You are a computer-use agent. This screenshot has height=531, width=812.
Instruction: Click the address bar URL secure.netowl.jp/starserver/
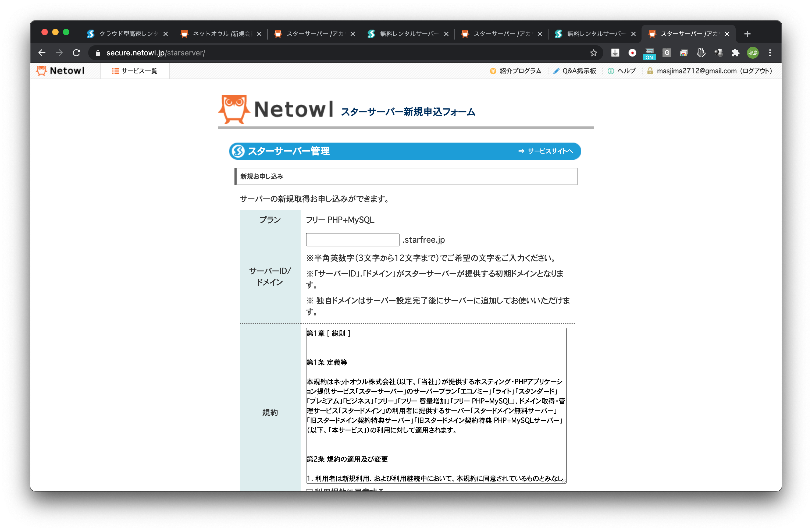tap(156, 53)
